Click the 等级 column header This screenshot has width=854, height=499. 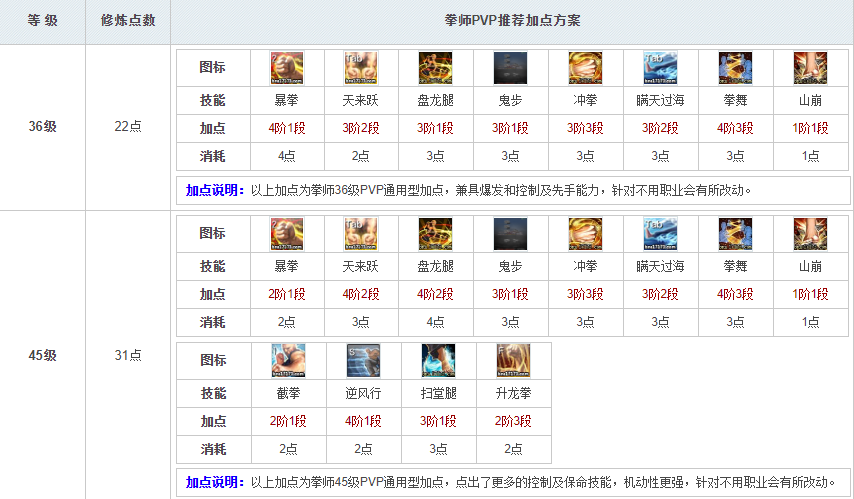42,21
